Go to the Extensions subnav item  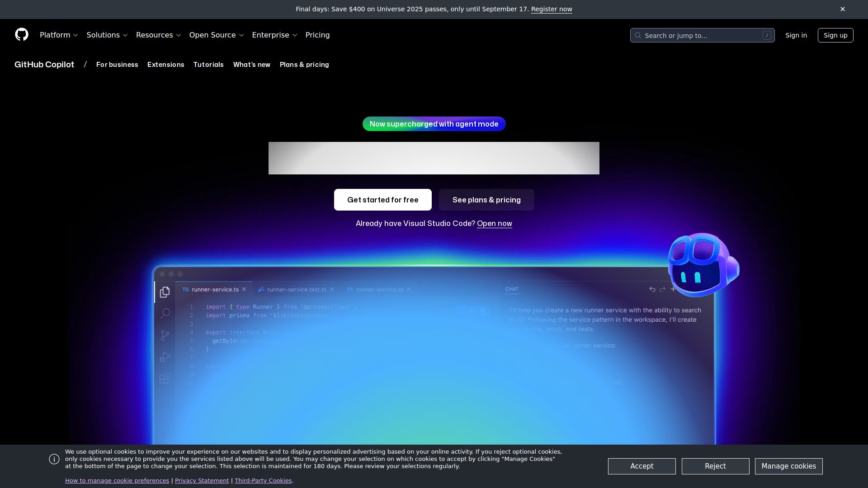[165, 65]
